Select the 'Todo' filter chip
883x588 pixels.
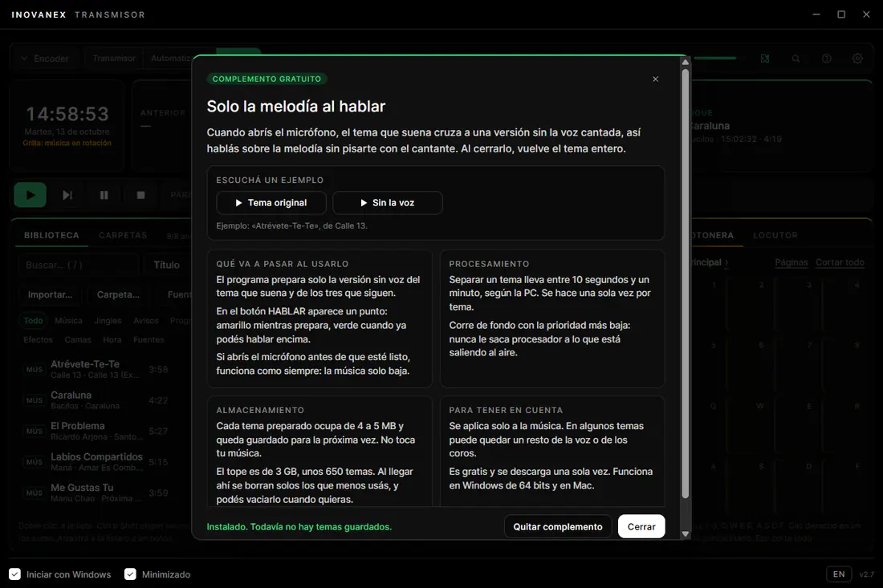click(33, 320)
